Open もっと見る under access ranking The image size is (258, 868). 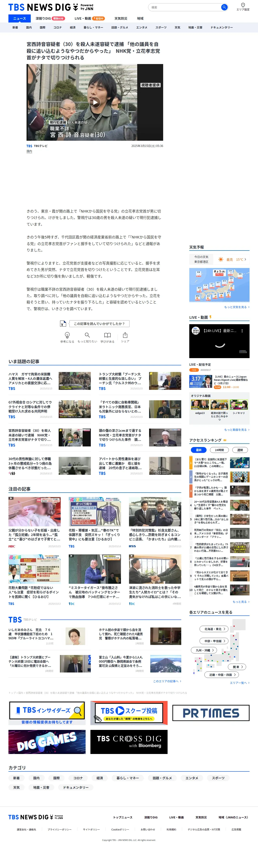pyautogui.click(x=241, y=602)
